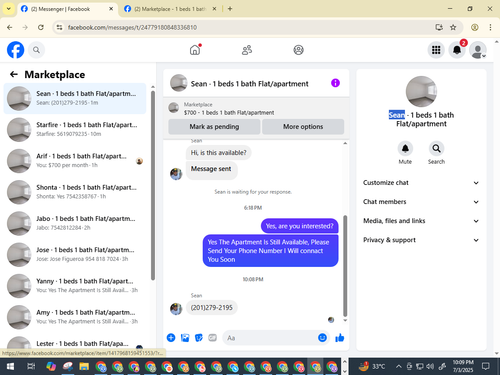
Task: Switch to the Marketplace browser tab
Action: [170, 9]
